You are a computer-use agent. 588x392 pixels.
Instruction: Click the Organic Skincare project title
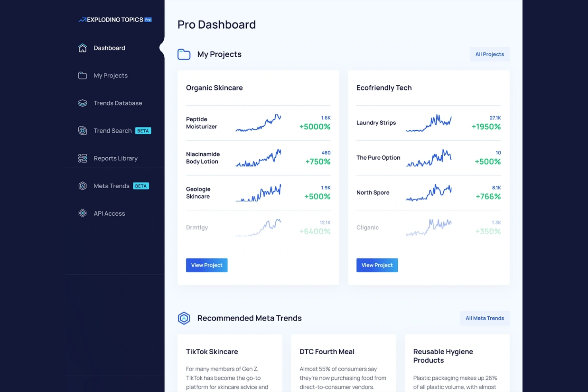pos(214,88)
